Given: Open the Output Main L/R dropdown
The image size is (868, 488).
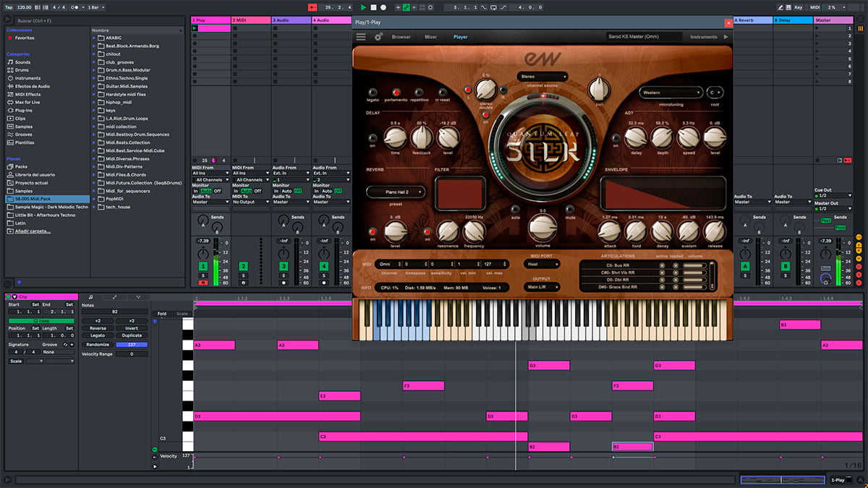Looking at the screenshot, I should (x=541, y=288).
